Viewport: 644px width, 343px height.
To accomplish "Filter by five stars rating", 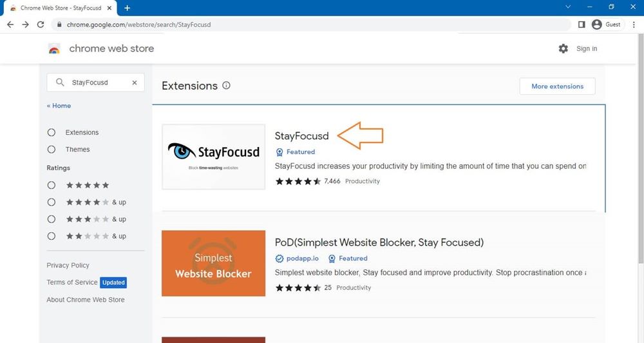I will click(52, 185).
